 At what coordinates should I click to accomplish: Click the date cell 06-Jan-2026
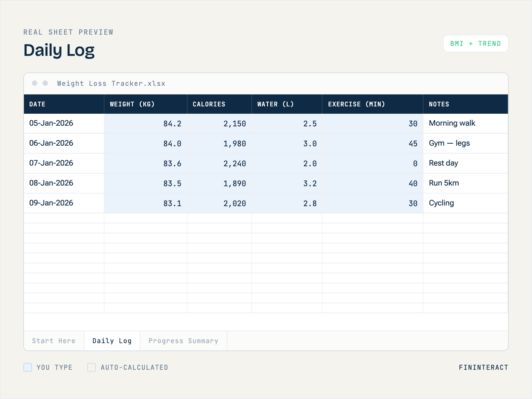(64, 143)
